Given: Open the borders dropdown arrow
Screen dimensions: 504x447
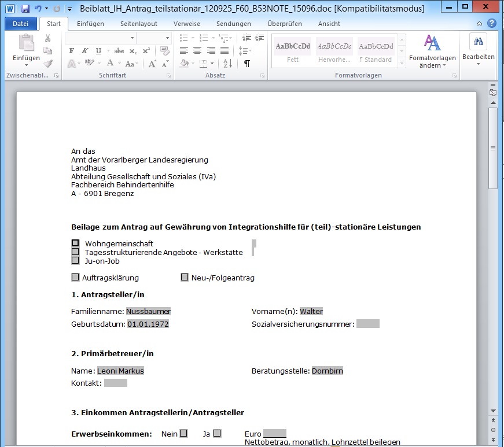Looking at the screenshot, I should coord(212,63).
